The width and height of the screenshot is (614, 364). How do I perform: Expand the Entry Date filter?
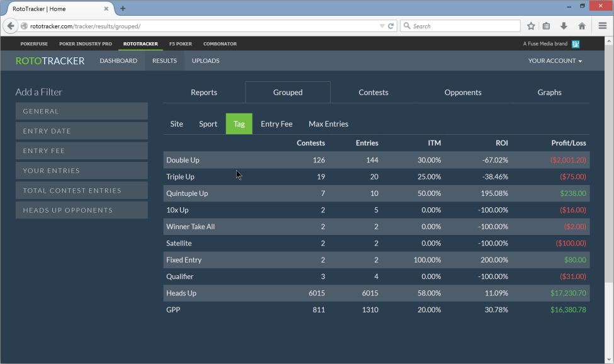81,131
